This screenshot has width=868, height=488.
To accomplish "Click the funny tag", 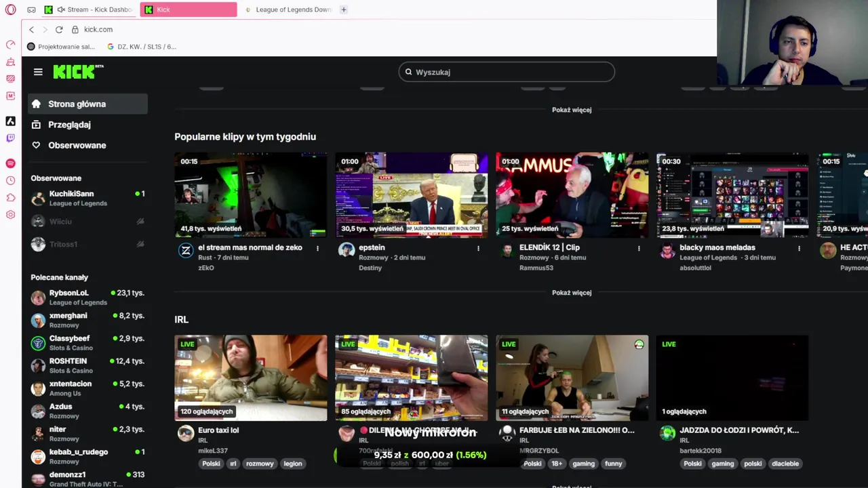I will click(x=613, y=464).
